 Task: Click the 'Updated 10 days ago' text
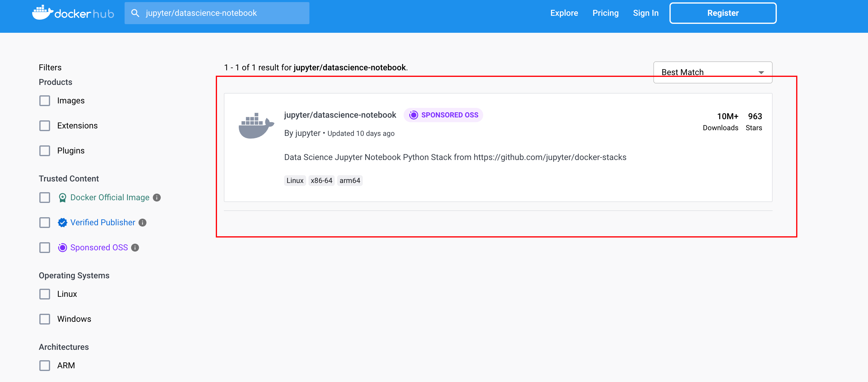pos(361,134)
